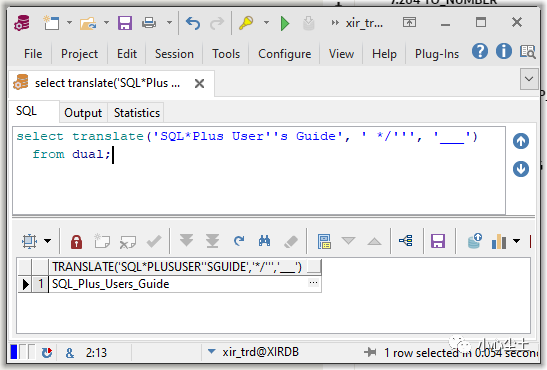Open the xir_trd@XIRDB connection dropdown
The width and height of the screenshot is (547, 370).
tap(211, 352)
